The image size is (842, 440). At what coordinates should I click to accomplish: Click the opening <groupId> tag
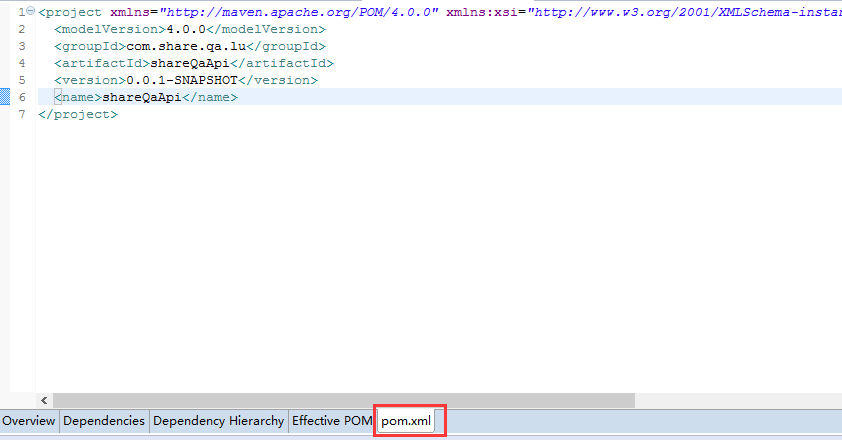click(90, 46)
